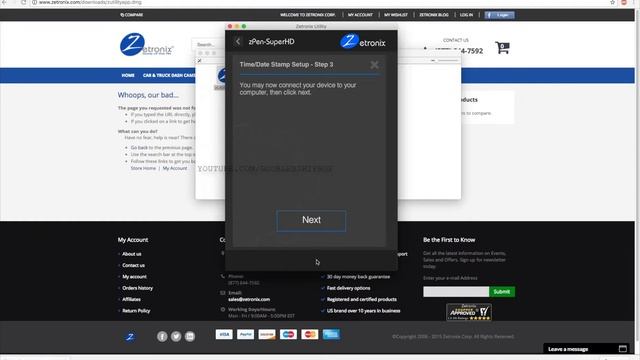Click the sales@zetronix.com email link
The height and width of the screenshot is (360, 640).
pyautogui.click(x=249, y=299)
